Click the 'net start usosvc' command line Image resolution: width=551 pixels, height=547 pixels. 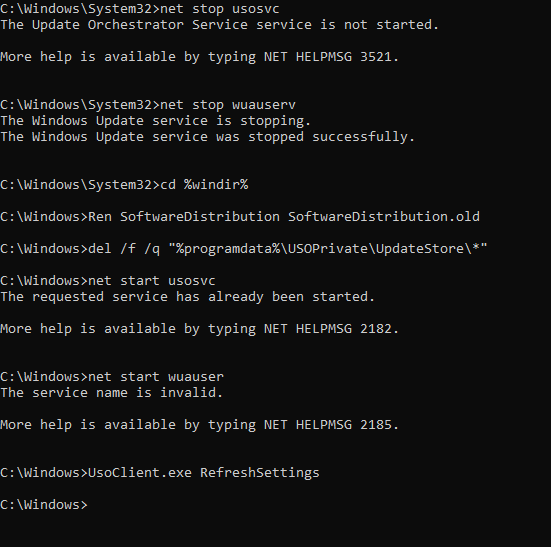point(108,281)
